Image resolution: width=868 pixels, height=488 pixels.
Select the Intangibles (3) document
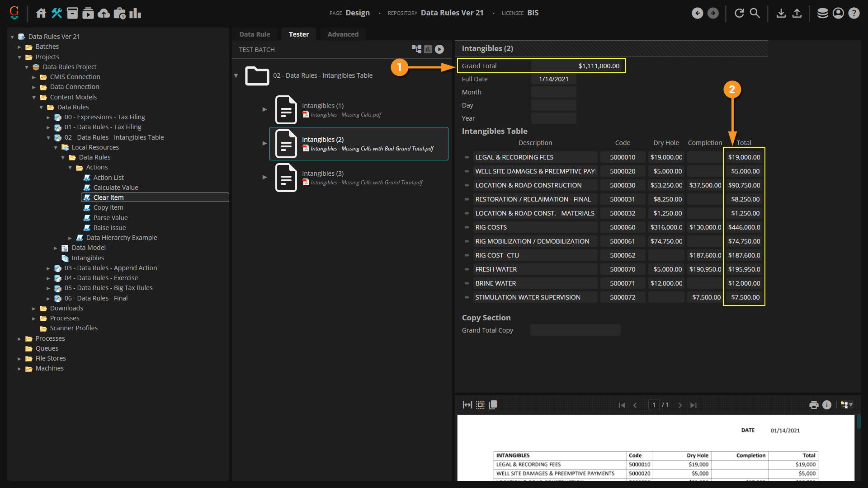[x=323, y=174]
